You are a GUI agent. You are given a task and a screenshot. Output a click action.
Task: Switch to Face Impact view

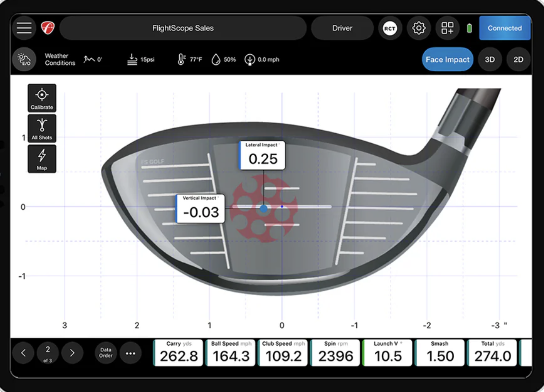447,59
